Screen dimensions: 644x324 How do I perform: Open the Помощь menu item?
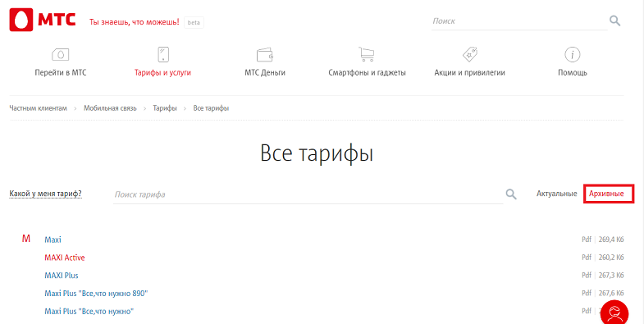point(572,73)
